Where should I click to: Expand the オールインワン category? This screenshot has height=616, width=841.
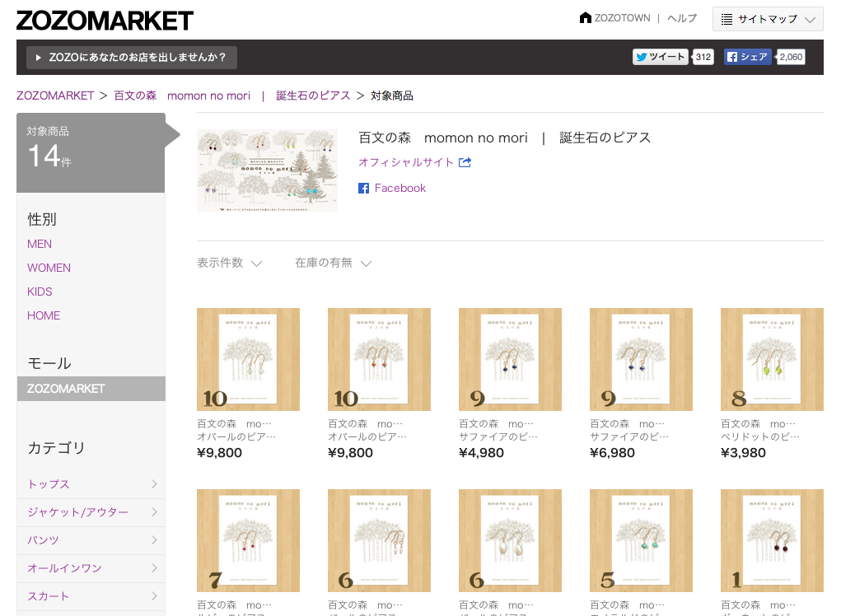click(91, 568)
